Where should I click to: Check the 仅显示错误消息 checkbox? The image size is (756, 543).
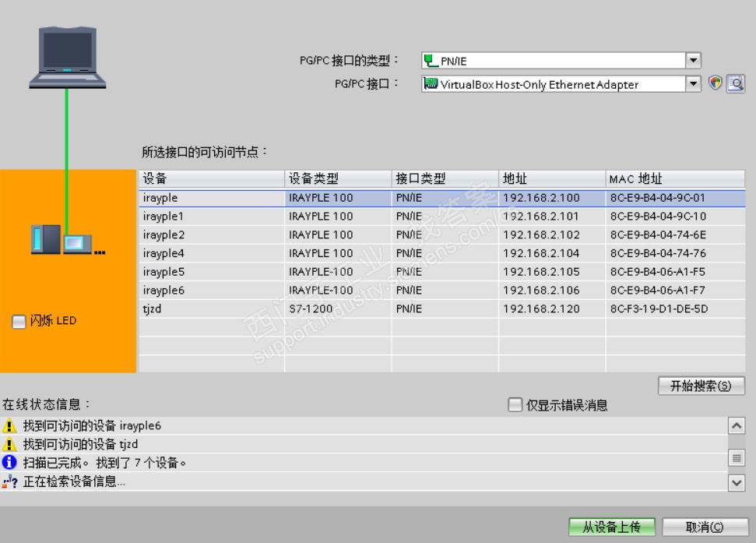[x=515, y=404]
